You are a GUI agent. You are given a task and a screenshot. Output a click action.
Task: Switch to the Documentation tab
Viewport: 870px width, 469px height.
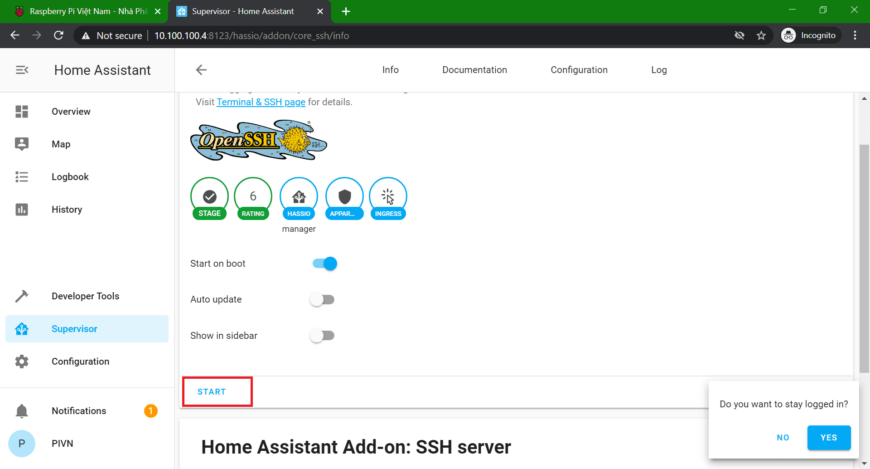click(x=474, y=70)
